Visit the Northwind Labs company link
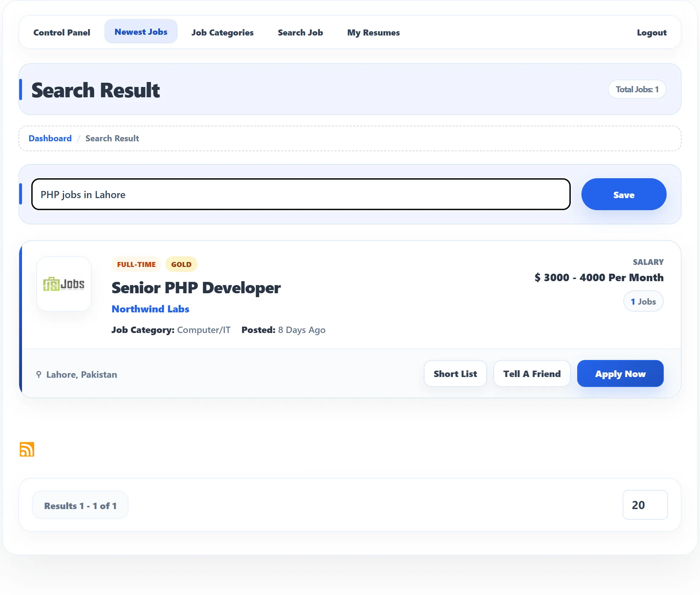 151,309
